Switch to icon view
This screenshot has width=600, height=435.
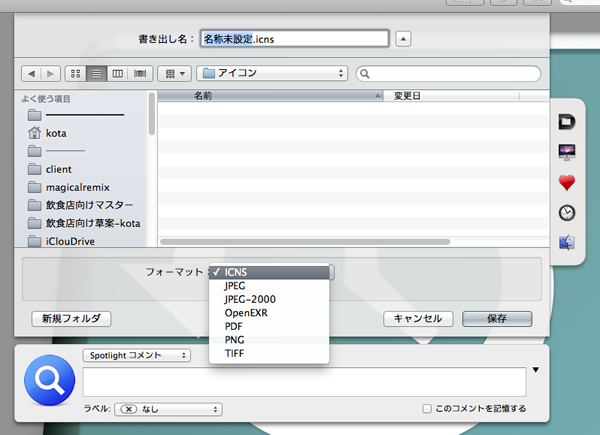(76, 73)
